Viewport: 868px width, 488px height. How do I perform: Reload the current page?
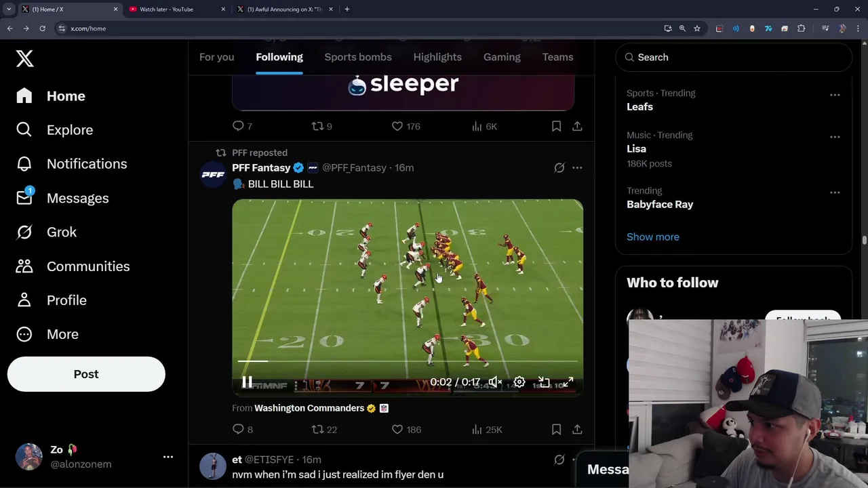click(x=42, y=28)
